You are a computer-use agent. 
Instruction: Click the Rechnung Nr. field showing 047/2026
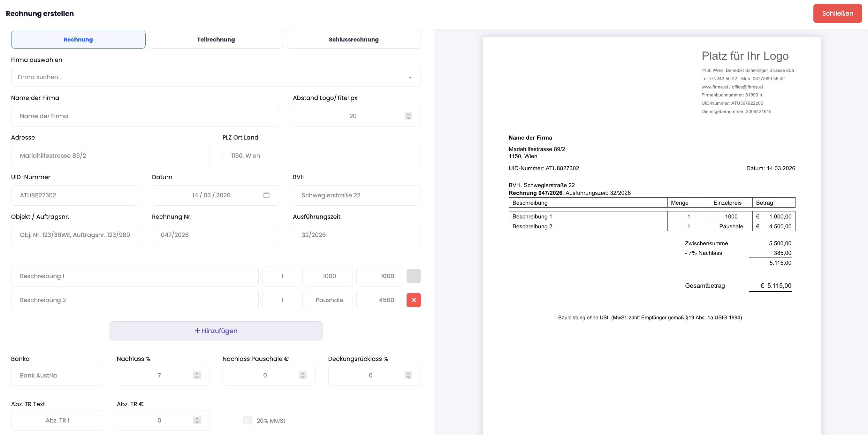point(216,235)
